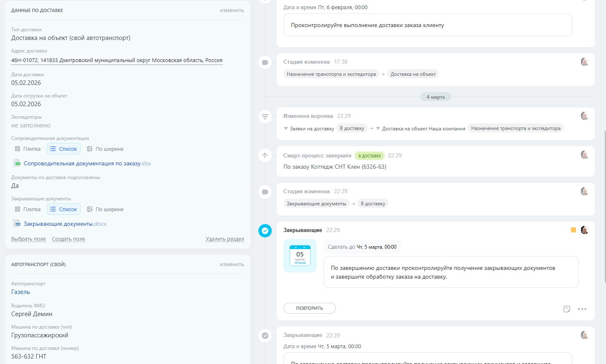Viewport: 606px width, 364px height.
Task: Click изменить in АВТОТРАНСПОРТ (СВОЙ) section
Action: [x=232, y=264]
